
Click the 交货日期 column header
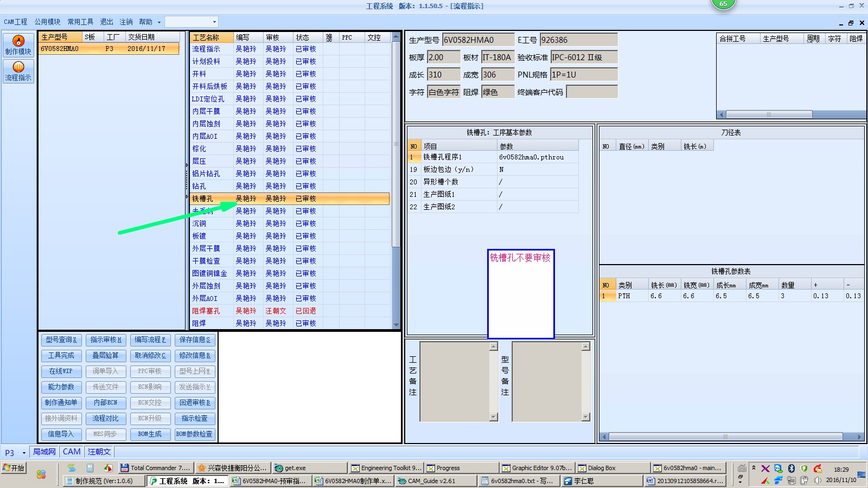[152, 37]
